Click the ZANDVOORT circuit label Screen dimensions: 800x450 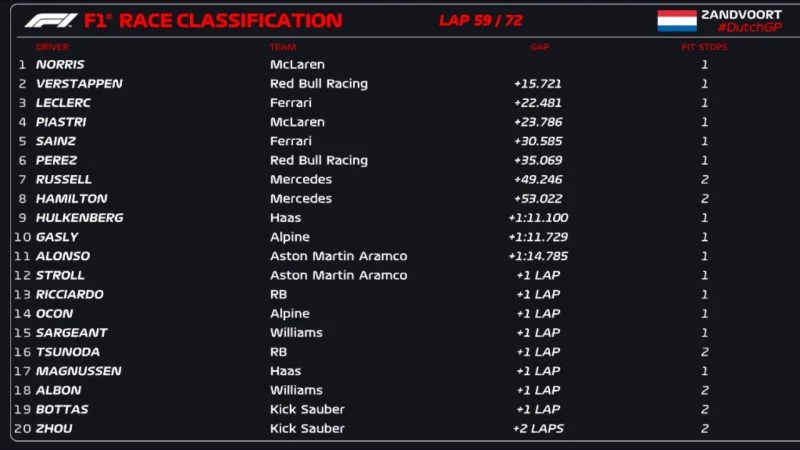click(x=741, y=15)
